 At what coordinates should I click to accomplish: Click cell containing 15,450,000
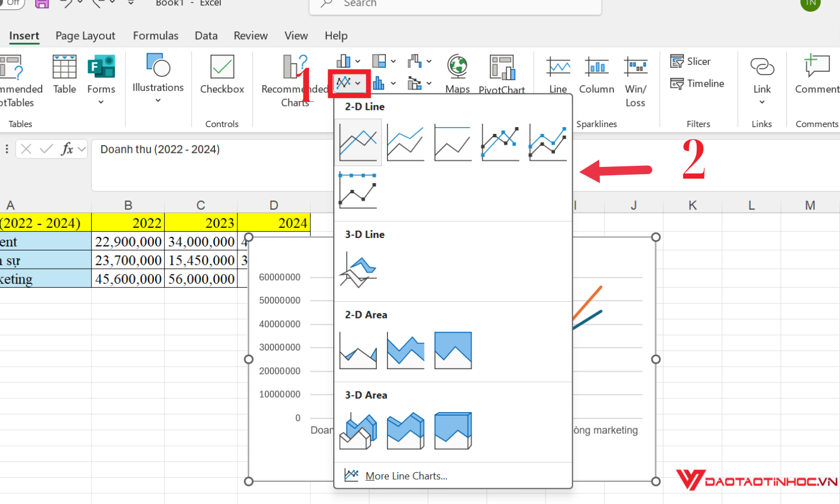click(201, 260)
